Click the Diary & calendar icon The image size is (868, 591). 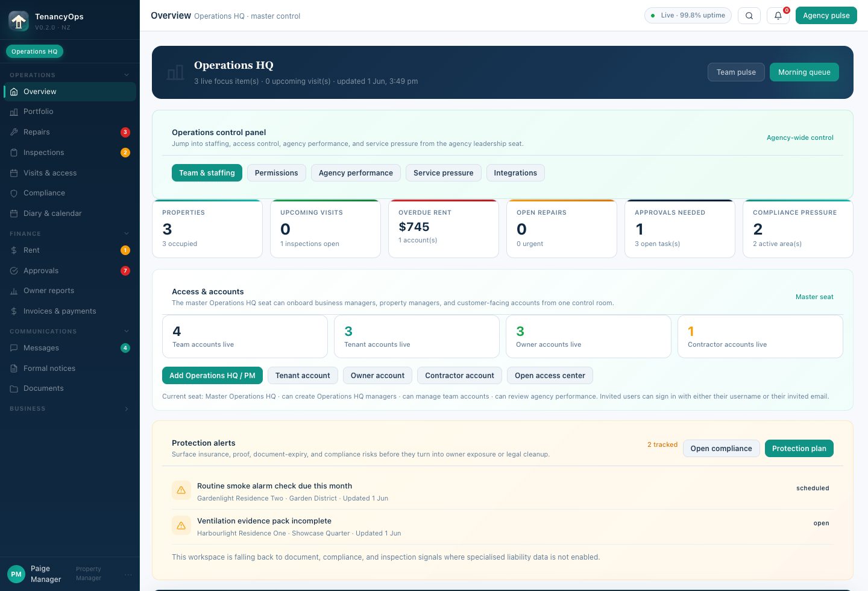click(14, 213)
